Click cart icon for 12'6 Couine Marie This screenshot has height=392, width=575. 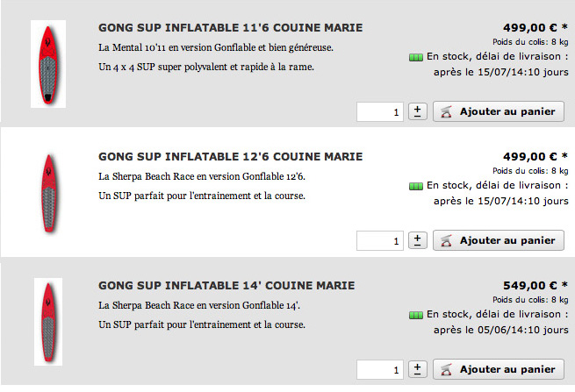(x=446, y=240)
